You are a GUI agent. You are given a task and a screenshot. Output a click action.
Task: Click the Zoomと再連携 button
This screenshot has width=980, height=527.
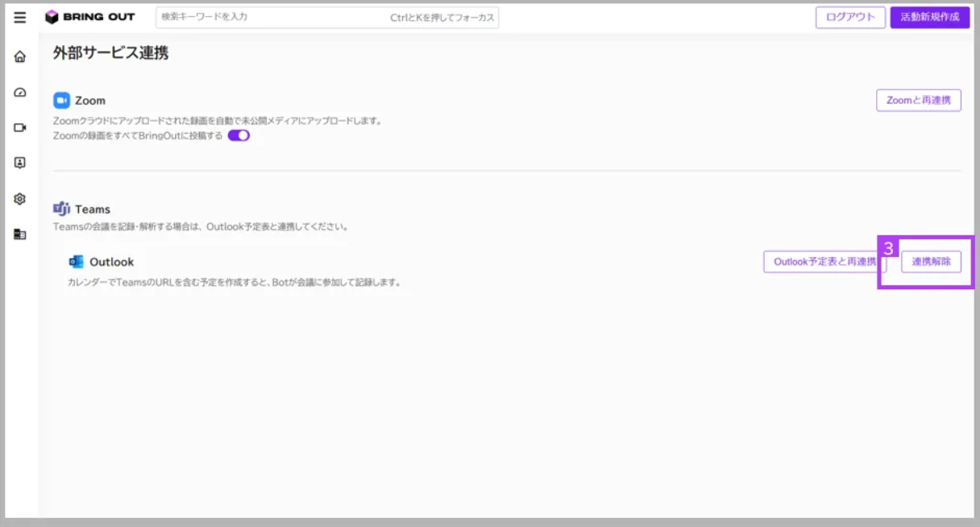pos(919,101)
